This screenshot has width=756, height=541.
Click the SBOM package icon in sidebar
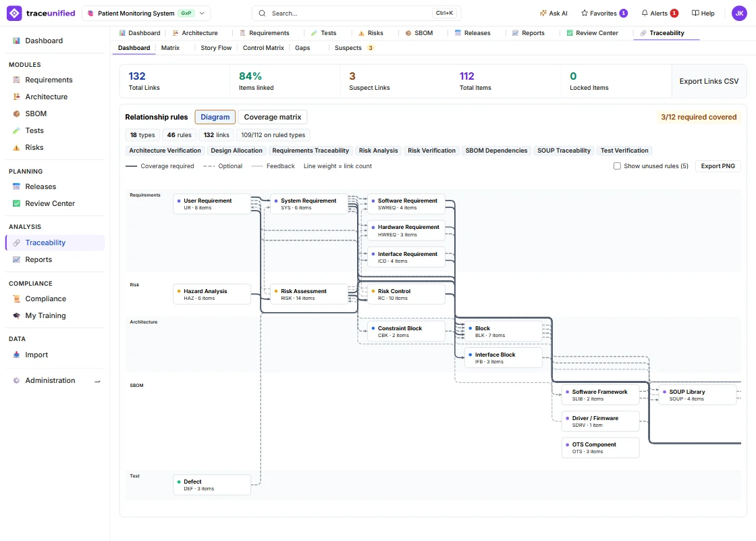(16, 113)
